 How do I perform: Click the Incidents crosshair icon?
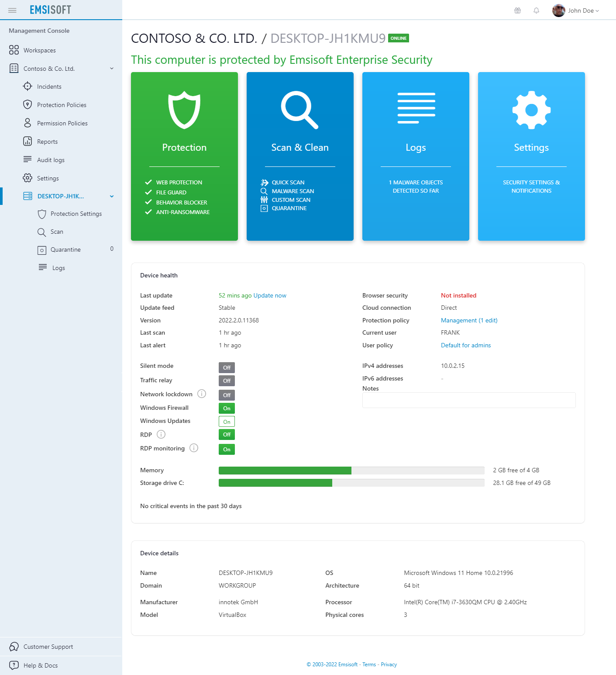point(28,86)
